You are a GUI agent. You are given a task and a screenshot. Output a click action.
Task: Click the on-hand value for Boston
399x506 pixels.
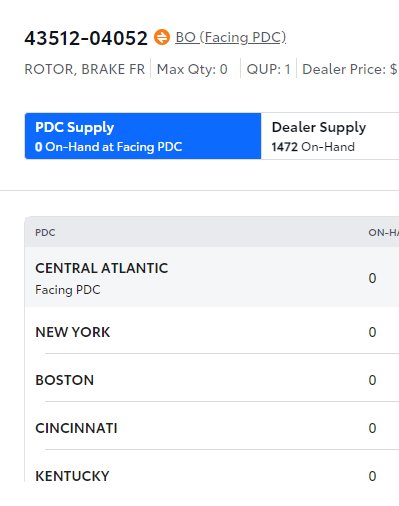click(372, 380)
